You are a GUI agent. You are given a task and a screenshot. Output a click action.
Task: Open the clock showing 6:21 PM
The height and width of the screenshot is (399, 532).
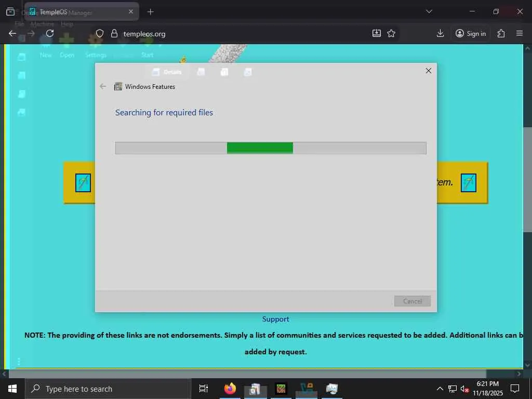pyautogui.click(x=488, y=389)
